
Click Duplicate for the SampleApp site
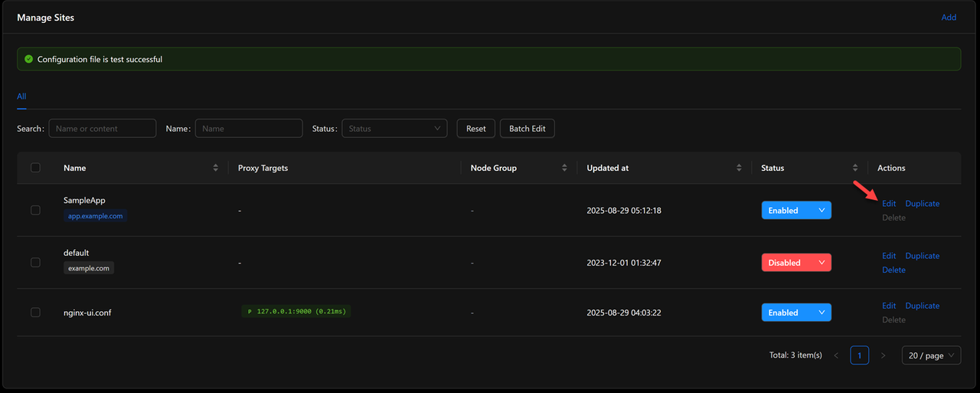[x=923, y=204]
